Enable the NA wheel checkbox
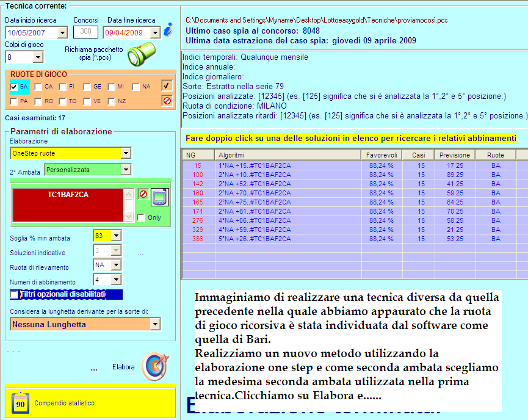 (136, 87)
